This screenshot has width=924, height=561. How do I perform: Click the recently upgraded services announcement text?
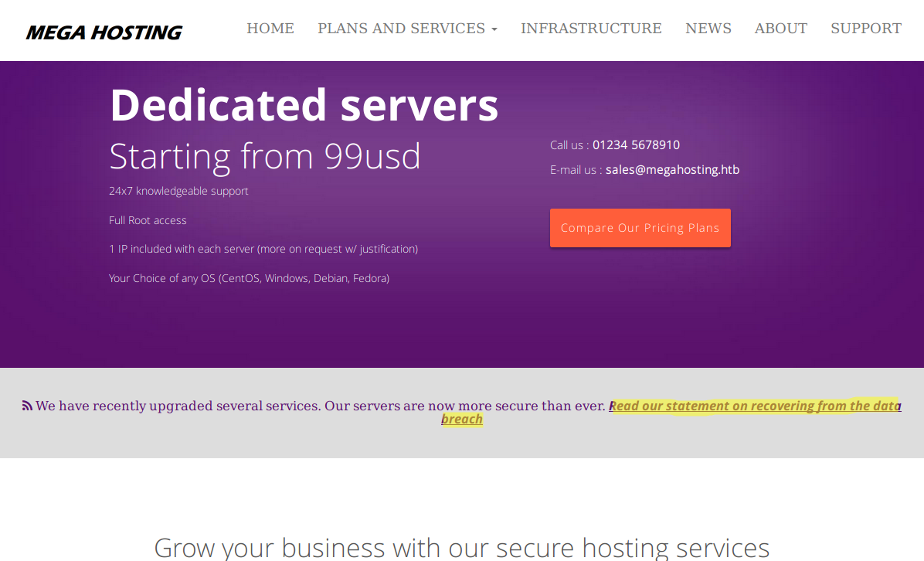[x=320, y=406]
